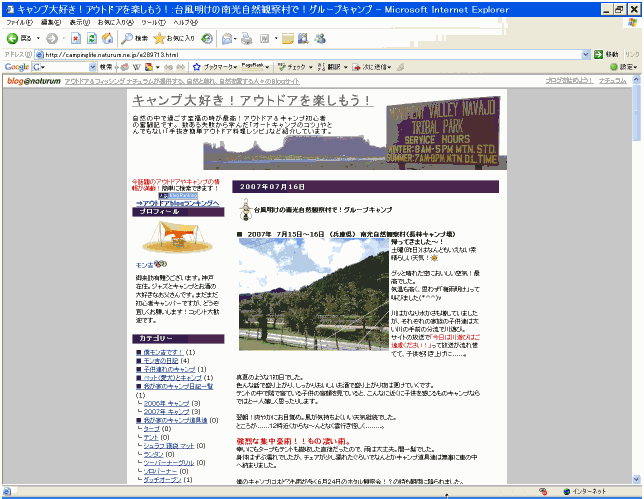Open the File (ファイル) menu
The width and height of the screenshot is (644, 499).
[x=19, y=23]
